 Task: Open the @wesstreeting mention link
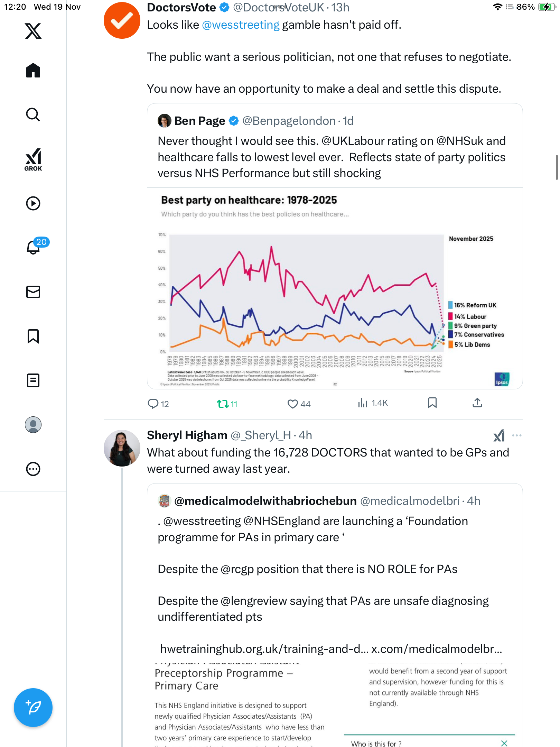coord(241,25)
